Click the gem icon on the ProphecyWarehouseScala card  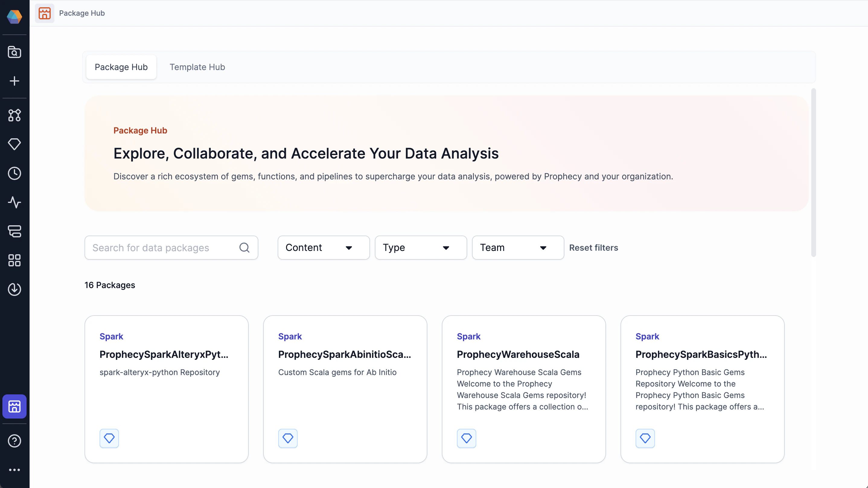tap(466, 438)
